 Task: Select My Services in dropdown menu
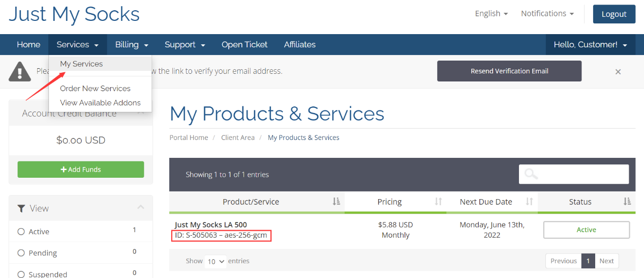click(x=100, y=64)
